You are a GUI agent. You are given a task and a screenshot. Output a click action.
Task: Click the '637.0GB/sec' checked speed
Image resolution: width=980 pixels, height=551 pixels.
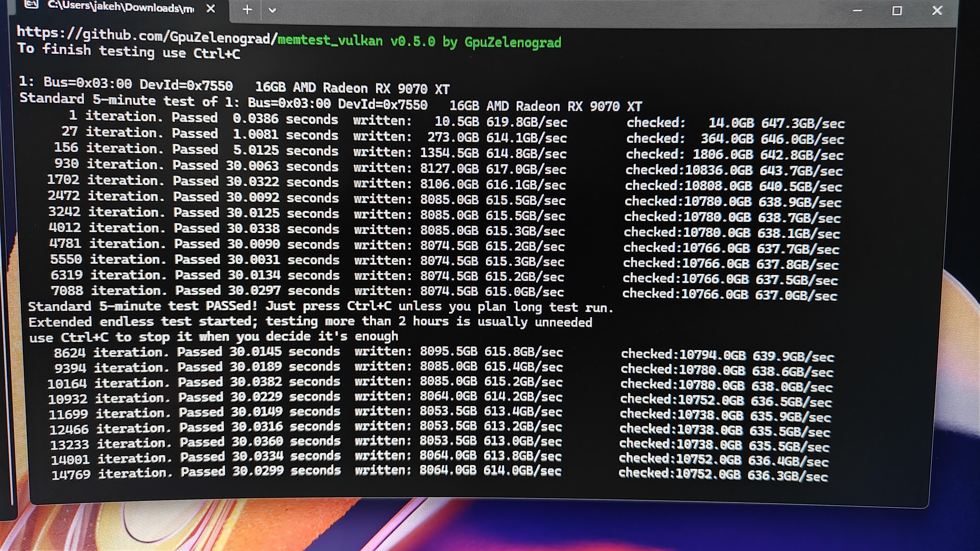796,295
